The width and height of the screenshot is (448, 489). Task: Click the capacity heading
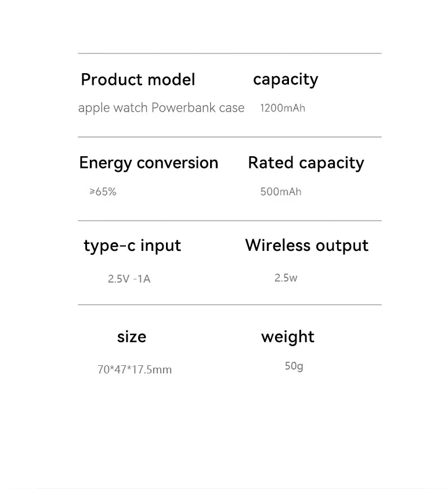point(286,80)
